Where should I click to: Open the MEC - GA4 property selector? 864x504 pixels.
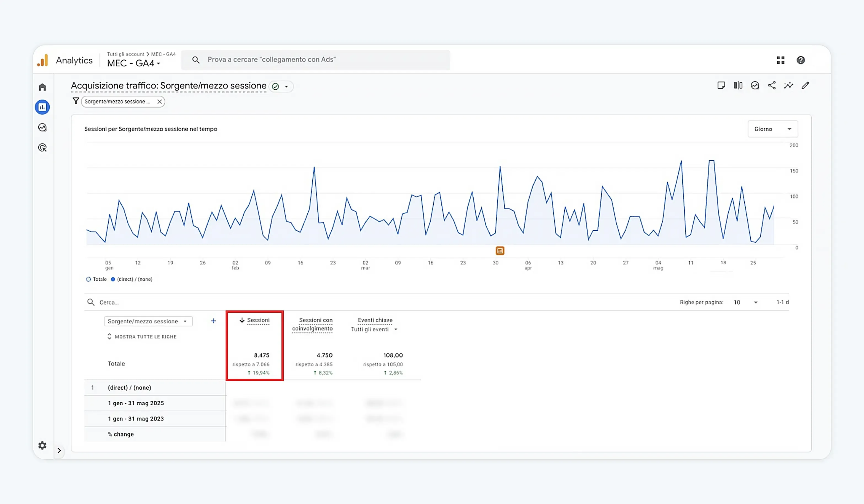134,63
